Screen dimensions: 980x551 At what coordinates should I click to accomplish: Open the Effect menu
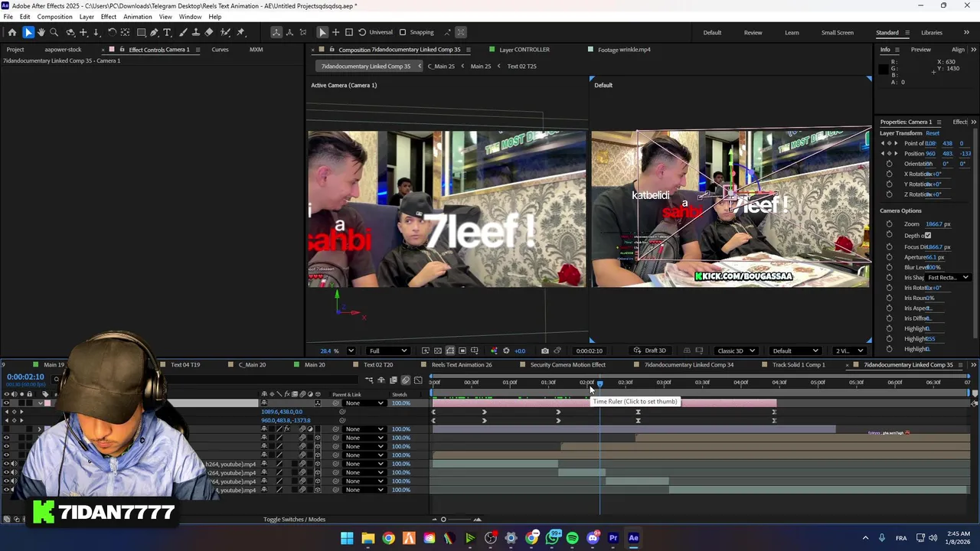click(x=109, y=17)
